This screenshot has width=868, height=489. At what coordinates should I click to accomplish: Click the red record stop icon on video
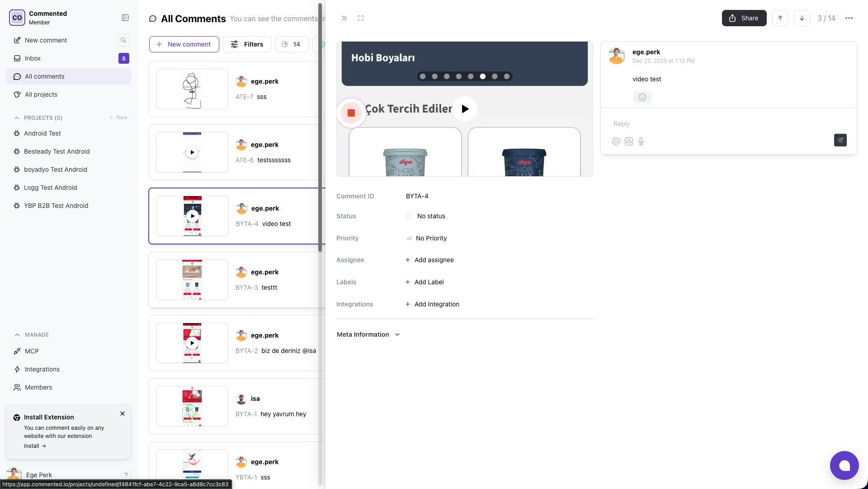tap(351, 113)
